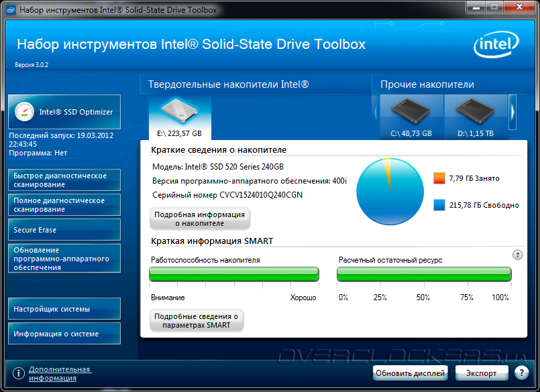The image size is (540, 392).
Task: Click the SSD Optimizer gauge icon
Action: [24, 112]
